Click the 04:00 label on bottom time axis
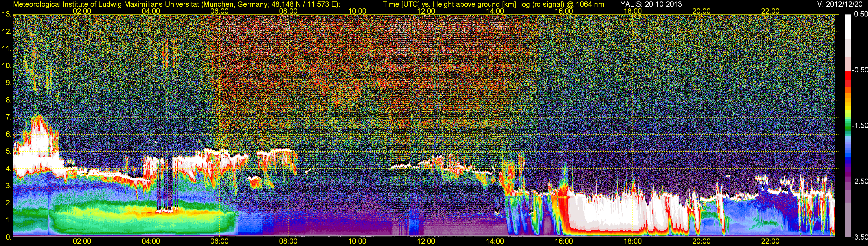Image resolution: width=868 pixels, height=246 pixels. point(151,241)
